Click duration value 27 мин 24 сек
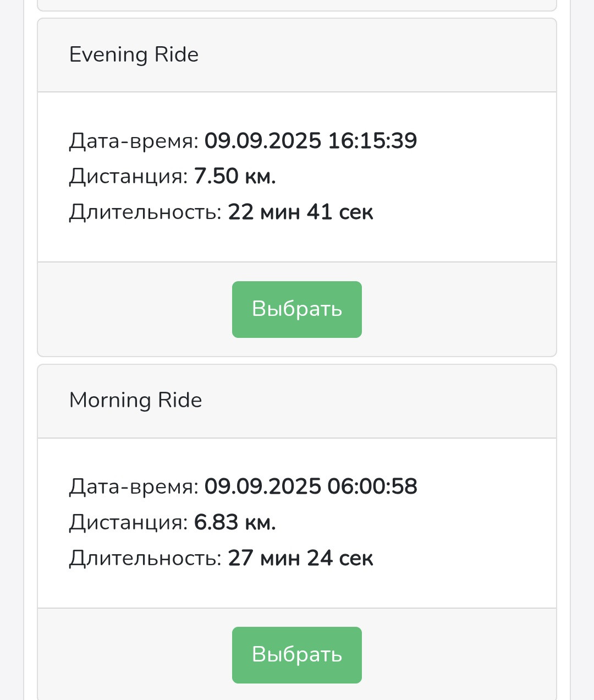 (x=300, y=558)
